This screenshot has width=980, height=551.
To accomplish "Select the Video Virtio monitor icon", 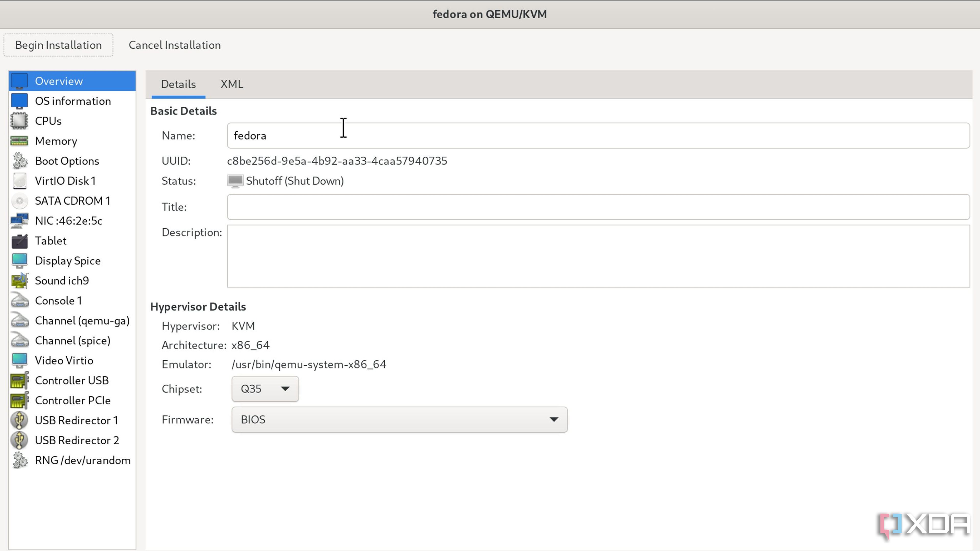I will point(19,360).
